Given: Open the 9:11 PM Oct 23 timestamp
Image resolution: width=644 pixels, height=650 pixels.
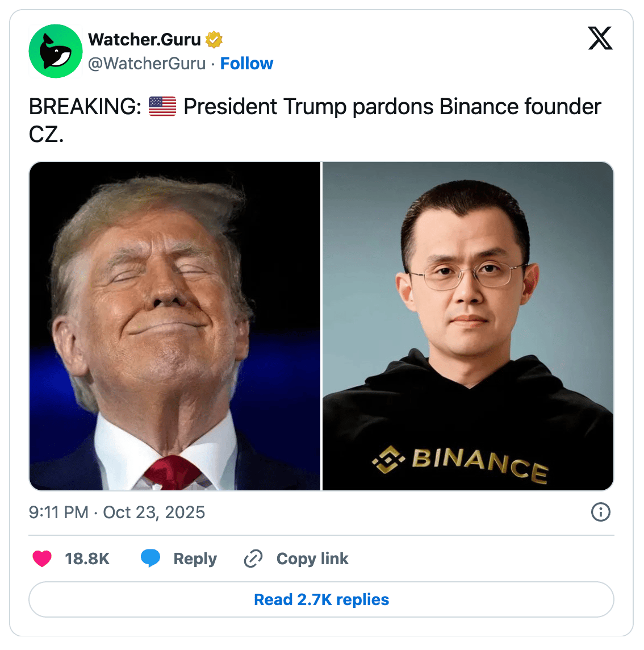Looking at the screenshot, I should click(117, 512).
